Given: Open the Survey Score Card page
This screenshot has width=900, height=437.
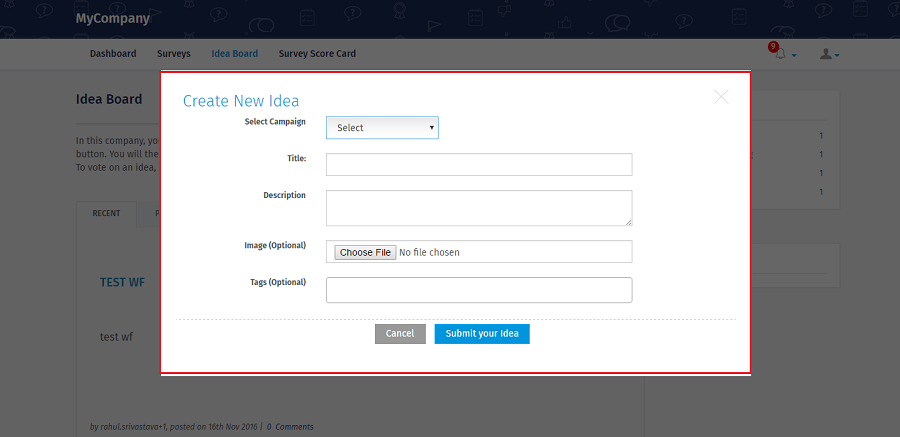Looking at the screenshot, I should (317, 53).
